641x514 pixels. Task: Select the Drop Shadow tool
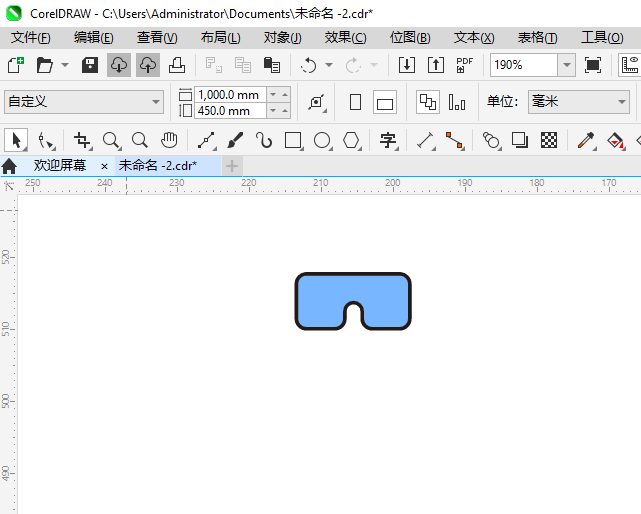pos(520,141)
